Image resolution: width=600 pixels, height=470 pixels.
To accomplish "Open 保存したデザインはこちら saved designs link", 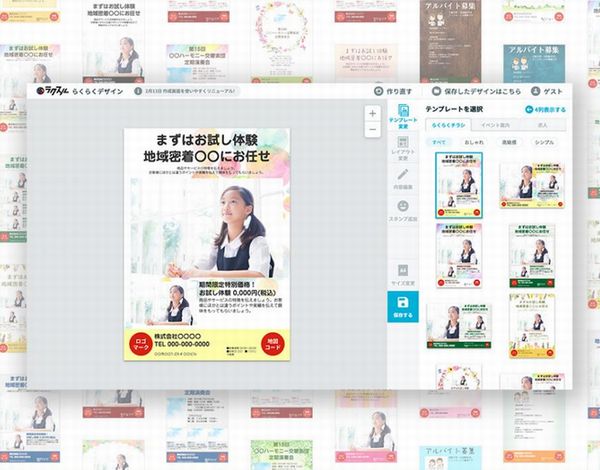I will [x=476, y=91].
